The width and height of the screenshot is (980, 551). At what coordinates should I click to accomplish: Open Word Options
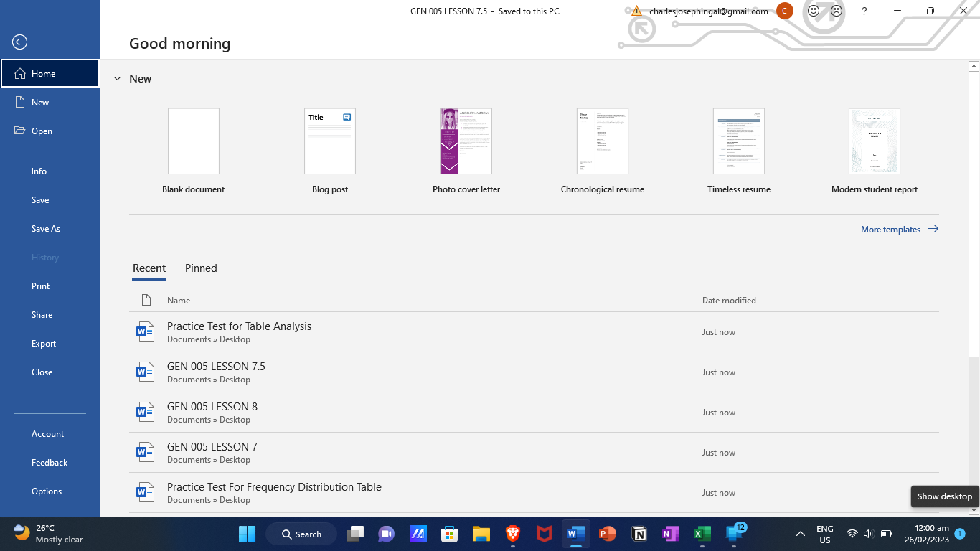pyautogui.click(x=50, y=491)
